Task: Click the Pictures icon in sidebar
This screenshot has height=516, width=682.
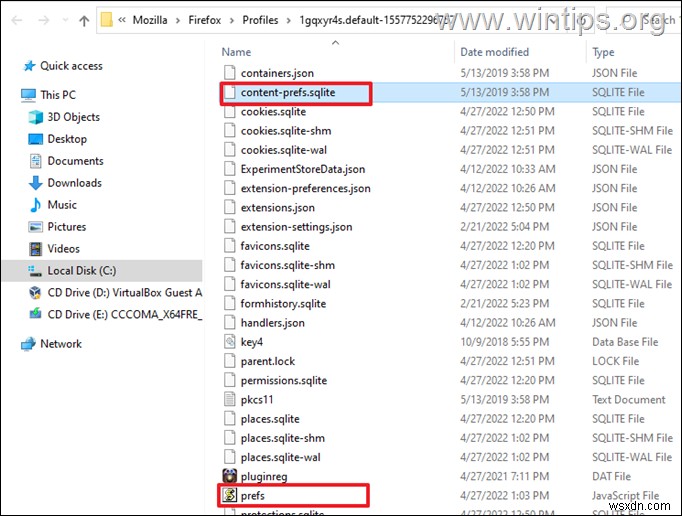Action: point(35,227)
